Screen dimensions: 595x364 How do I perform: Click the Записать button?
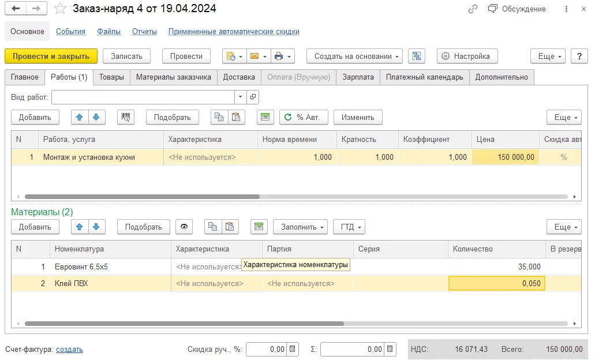[126, 56]
